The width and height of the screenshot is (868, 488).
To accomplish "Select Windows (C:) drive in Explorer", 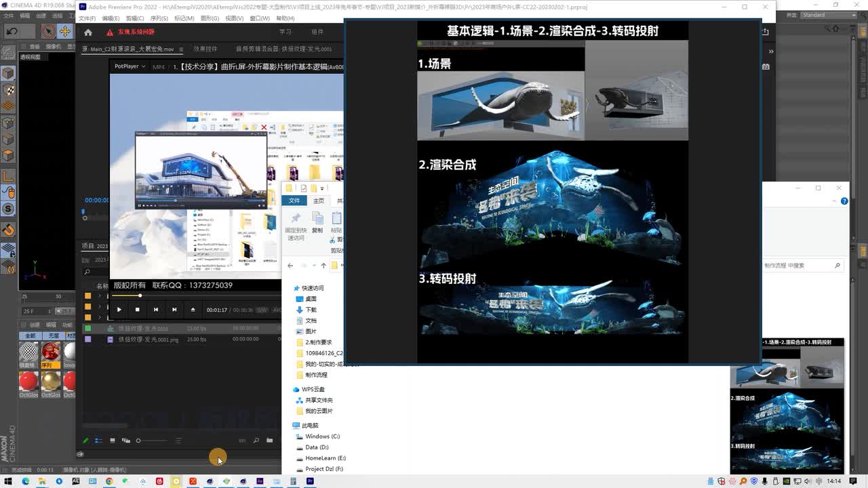I will click(x=323, y=436).
